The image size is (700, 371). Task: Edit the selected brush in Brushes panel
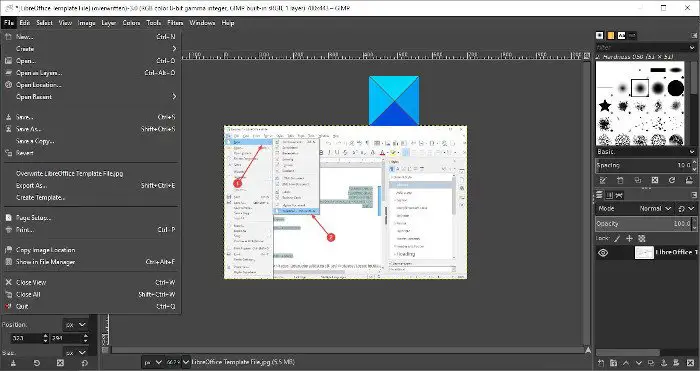click(603, 180)
